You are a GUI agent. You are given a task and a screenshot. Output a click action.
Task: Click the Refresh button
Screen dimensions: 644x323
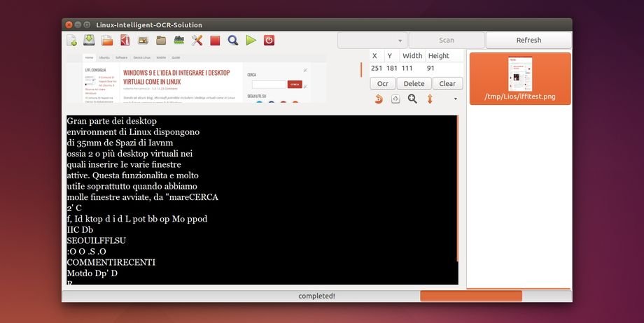click(528, 41)
